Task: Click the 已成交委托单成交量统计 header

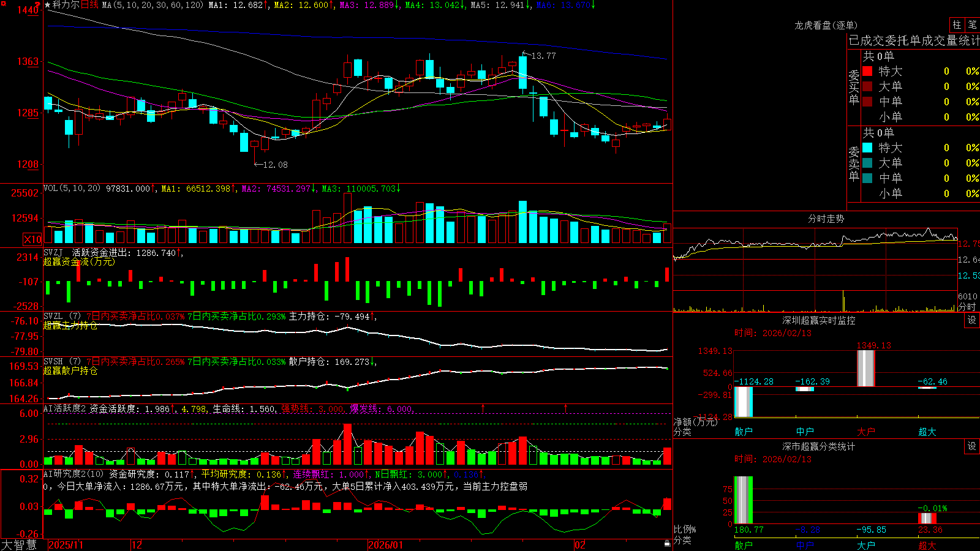Action: point(914,40)
